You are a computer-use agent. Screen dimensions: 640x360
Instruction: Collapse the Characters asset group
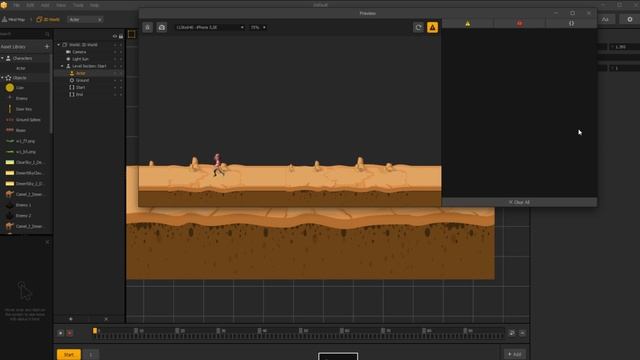[x=2, y=58]
